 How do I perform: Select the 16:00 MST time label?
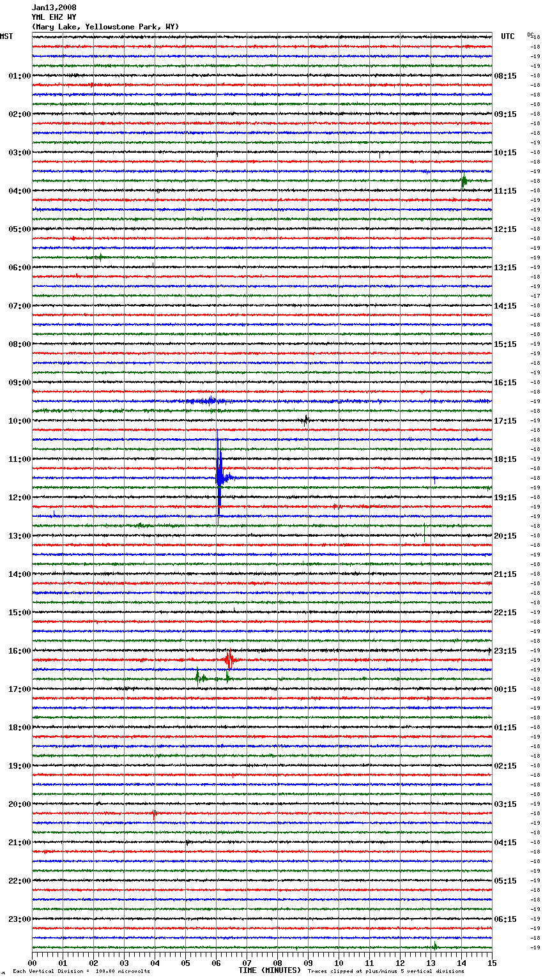pyautogui.click(x=20, y=651)
